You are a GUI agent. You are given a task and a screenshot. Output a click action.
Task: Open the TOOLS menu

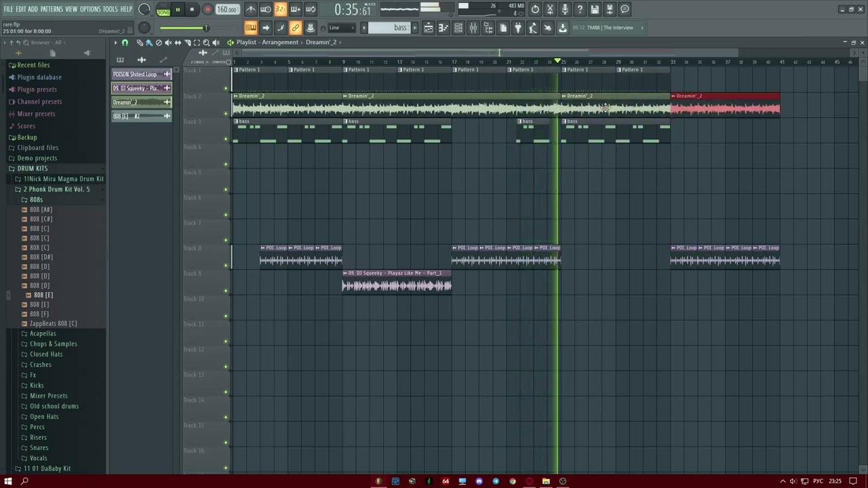pyautogui.click(x=111, y=9)
